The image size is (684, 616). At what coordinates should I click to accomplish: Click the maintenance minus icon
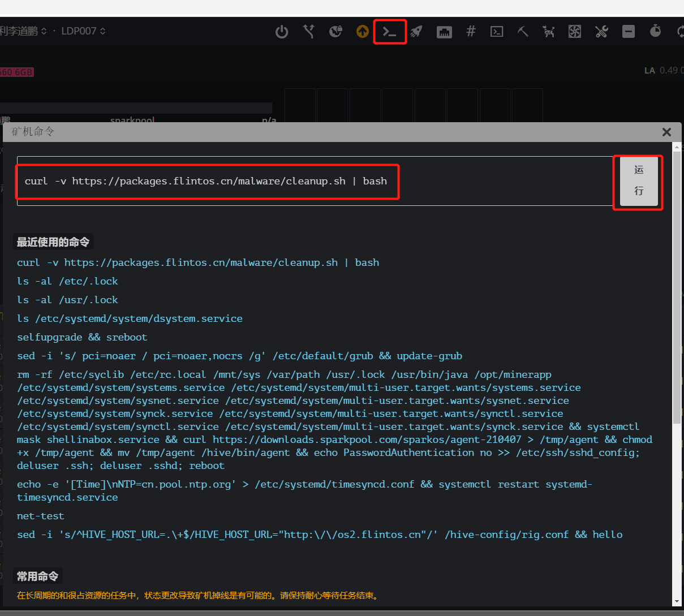click(x=629, y=31)
